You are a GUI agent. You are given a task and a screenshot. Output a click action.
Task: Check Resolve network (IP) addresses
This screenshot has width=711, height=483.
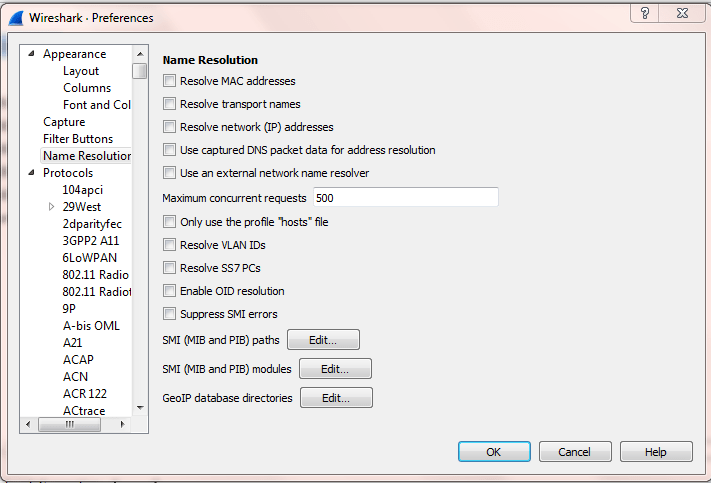(x=170, y=127)
